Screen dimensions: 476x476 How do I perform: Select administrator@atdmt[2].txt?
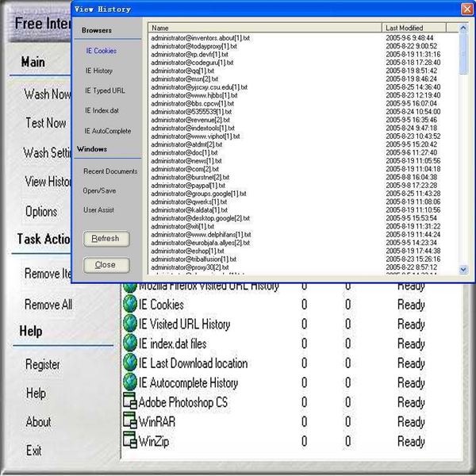click(186, 144)
